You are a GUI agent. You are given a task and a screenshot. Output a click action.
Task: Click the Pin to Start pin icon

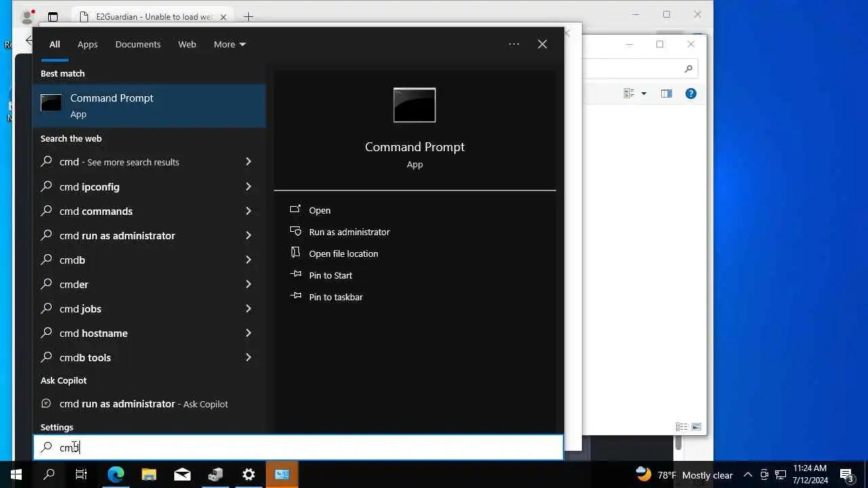(x=296, y=274)
